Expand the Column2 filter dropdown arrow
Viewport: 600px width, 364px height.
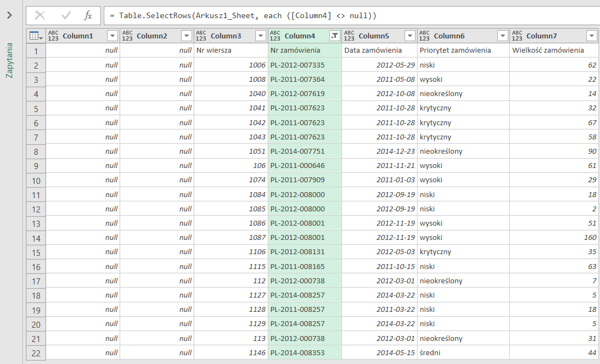[186, 36]
